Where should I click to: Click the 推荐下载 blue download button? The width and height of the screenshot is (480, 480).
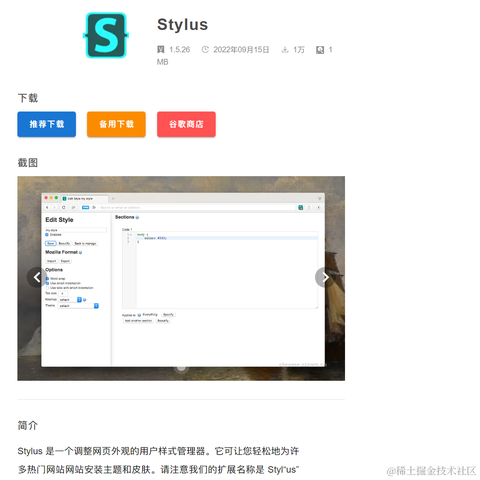pos(47,124)
